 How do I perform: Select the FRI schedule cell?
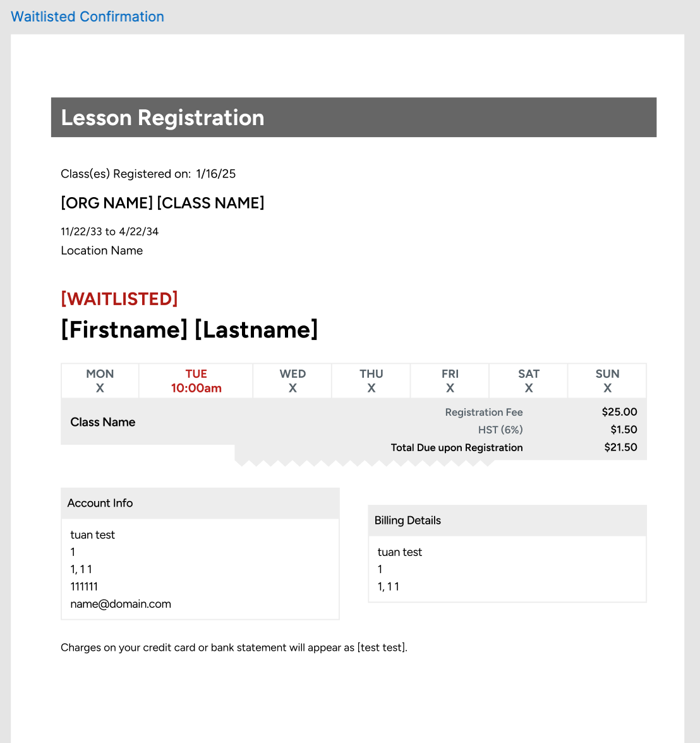pyautogui.click(x=450, y=381)
